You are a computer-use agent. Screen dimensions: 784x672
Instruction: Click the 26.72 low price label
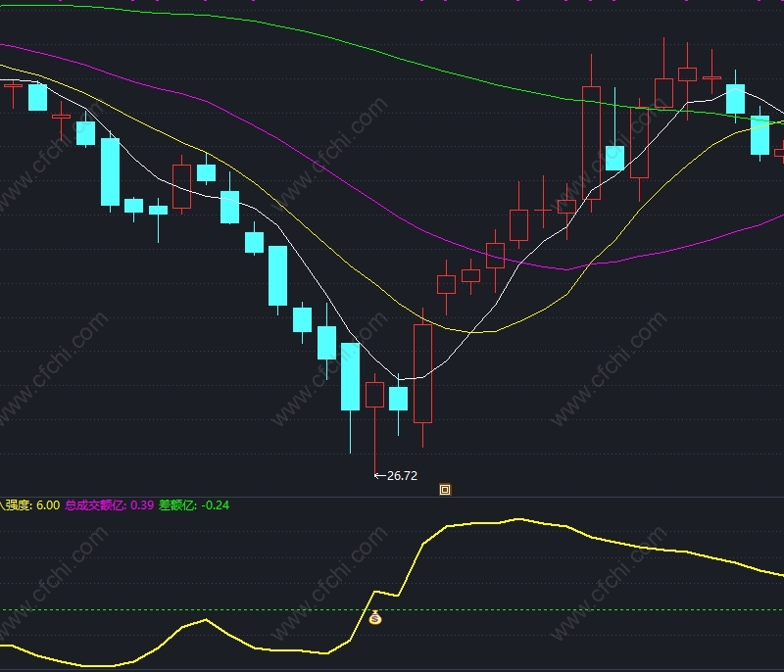click(402, 476)
